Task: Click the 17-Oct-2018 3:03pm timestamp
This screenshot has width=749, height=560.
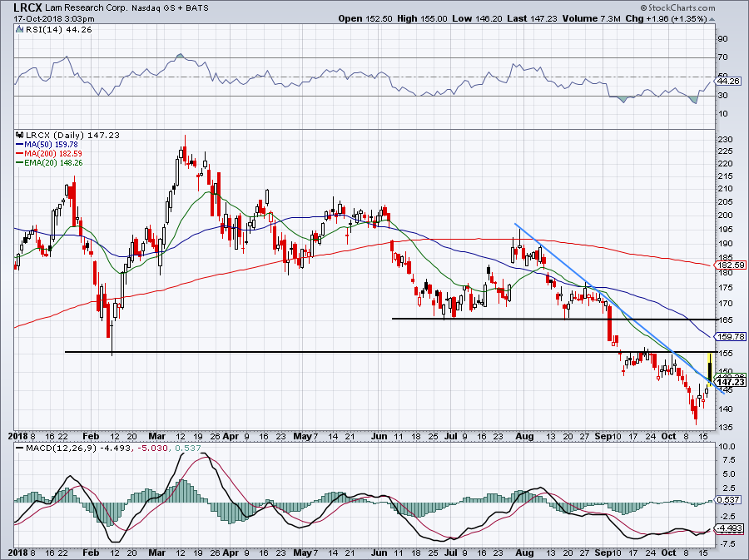Action: click(x=53, y=19)
